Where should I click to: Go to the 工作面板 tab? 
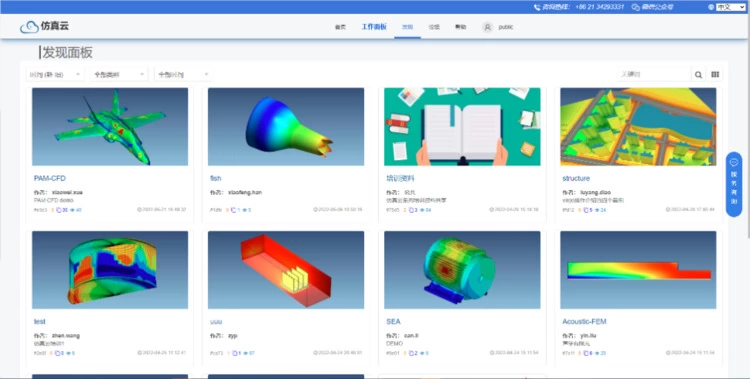pyautogui.click(x=374, y=27)
